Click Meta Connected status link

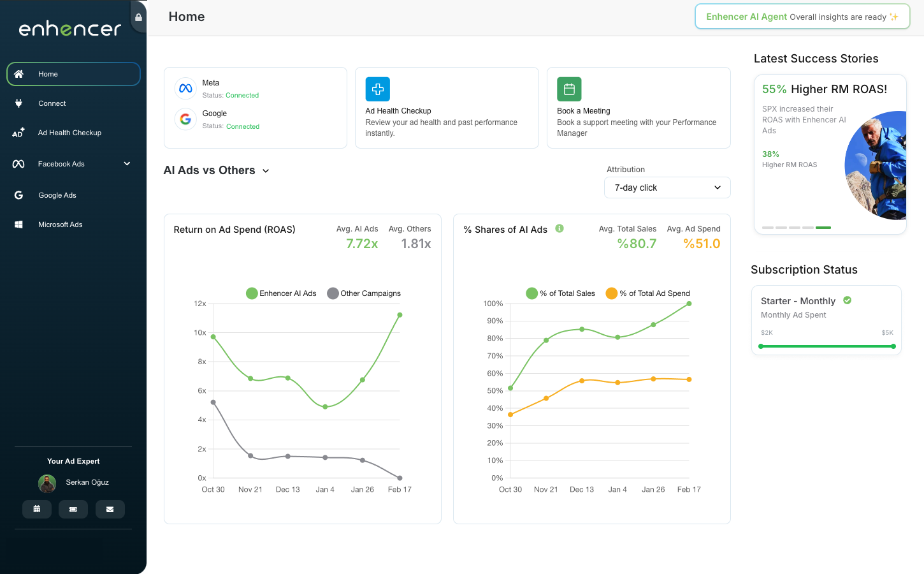coord(242,96)
